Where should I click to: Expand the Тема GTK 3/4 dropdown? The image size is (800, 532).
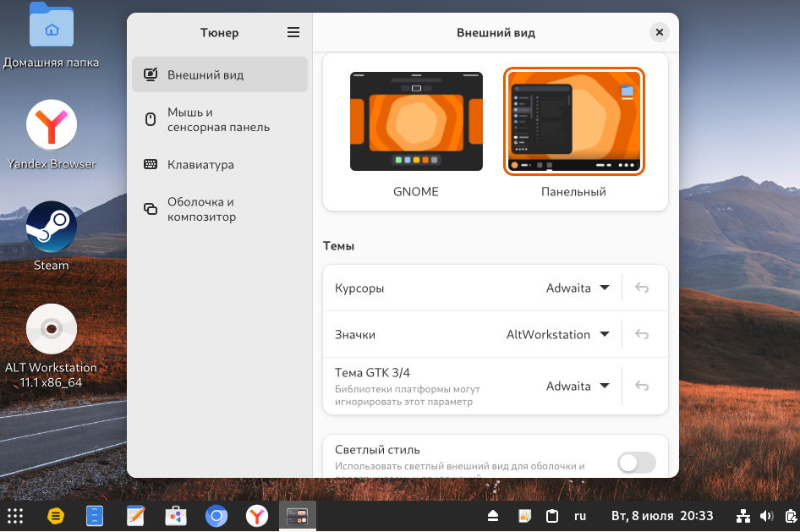[578, 387]
